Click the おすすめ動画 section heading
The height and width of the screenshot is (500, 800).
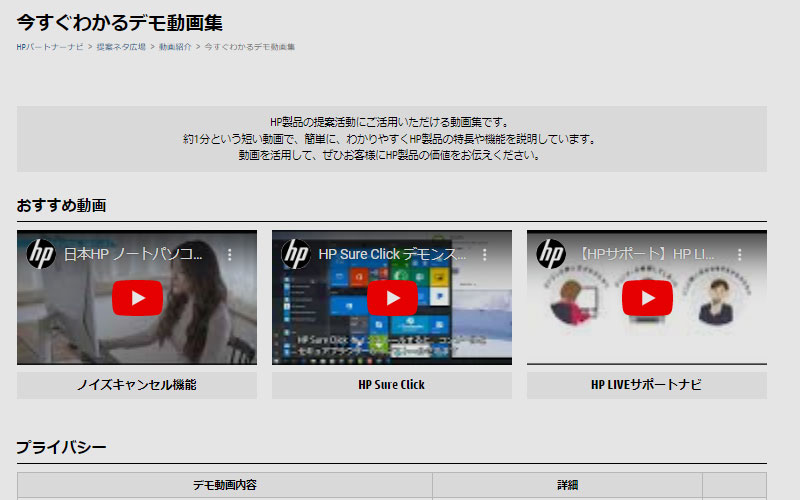pos(61,205)
